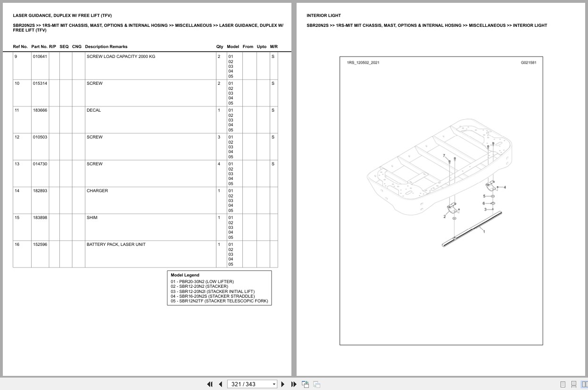Image resolution: width=588 pixels, height=390 pixels.
Task: Click legend entry 02 - SBR12-20N2 (STACKER)
Action: click(199, 286)
